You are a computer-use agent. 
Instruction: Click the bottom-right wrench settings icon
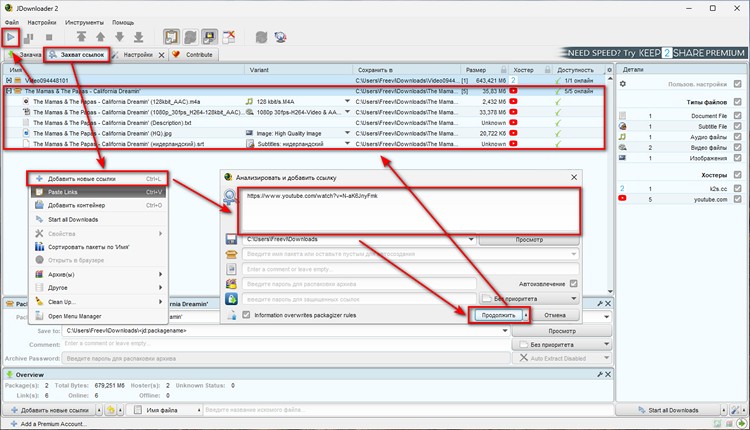(735, 410)
